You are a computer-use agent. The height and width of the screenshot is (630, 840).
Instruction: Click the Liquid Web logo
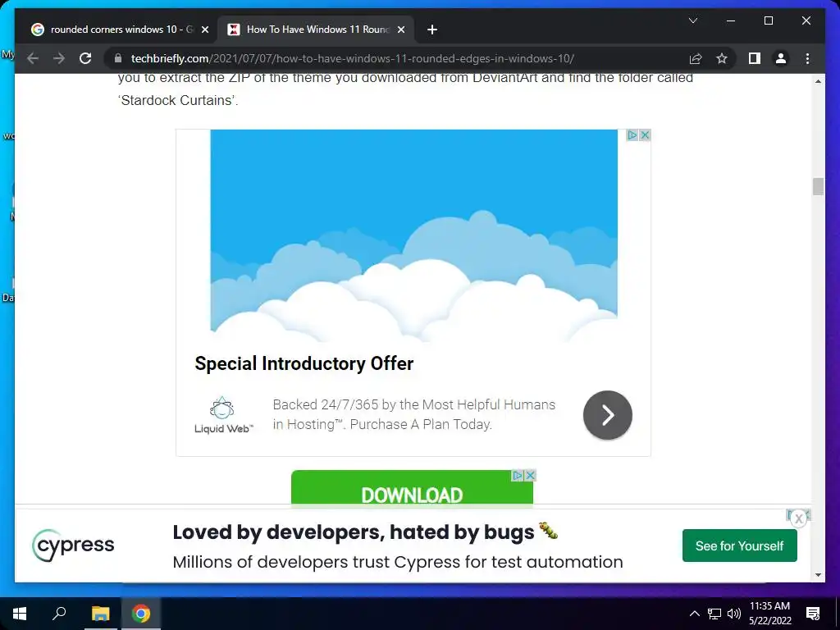(223, 415)
